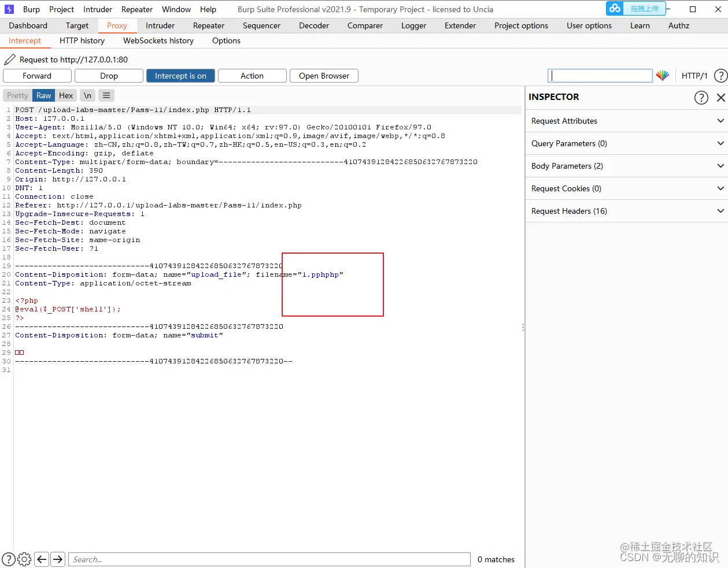The width and height of the screenshot is (728, 568).
Task: Expand the Body Parameters (2) section
Action: pos(627,166)
